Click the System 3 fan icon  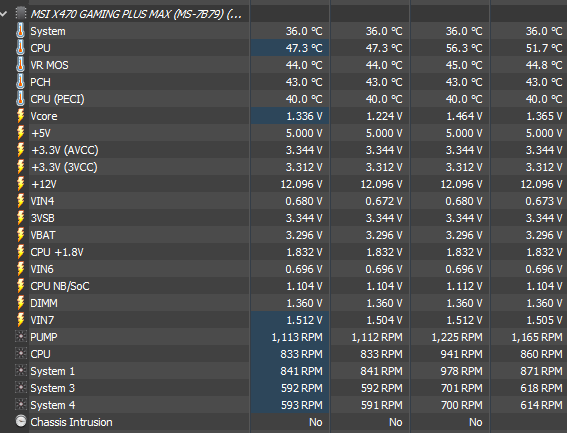(x=21, y=388)
